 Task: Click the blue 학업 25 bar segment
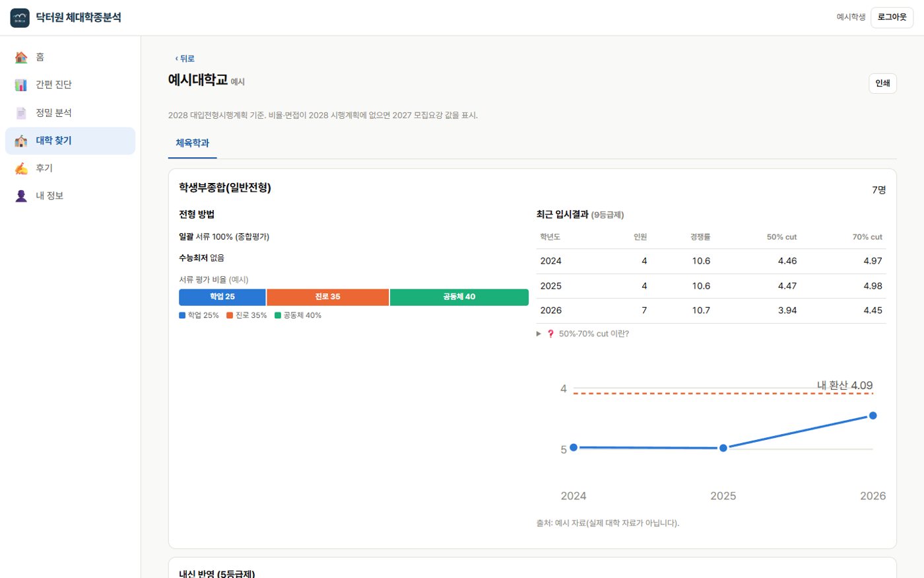click(222, 297)
